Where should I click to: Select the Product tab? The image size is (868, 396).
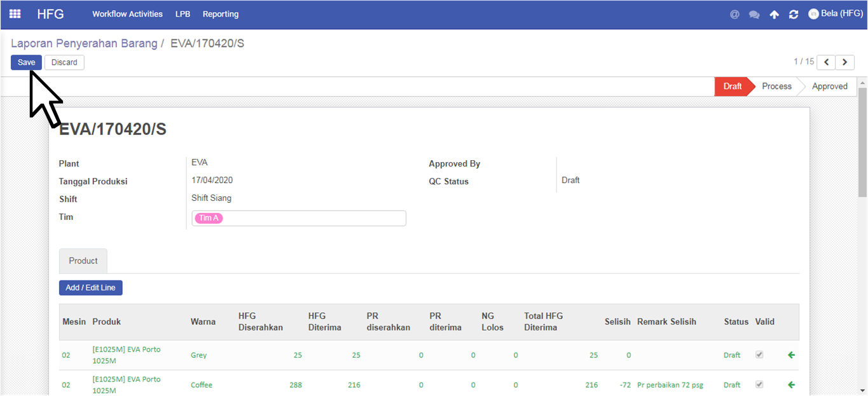83,261
